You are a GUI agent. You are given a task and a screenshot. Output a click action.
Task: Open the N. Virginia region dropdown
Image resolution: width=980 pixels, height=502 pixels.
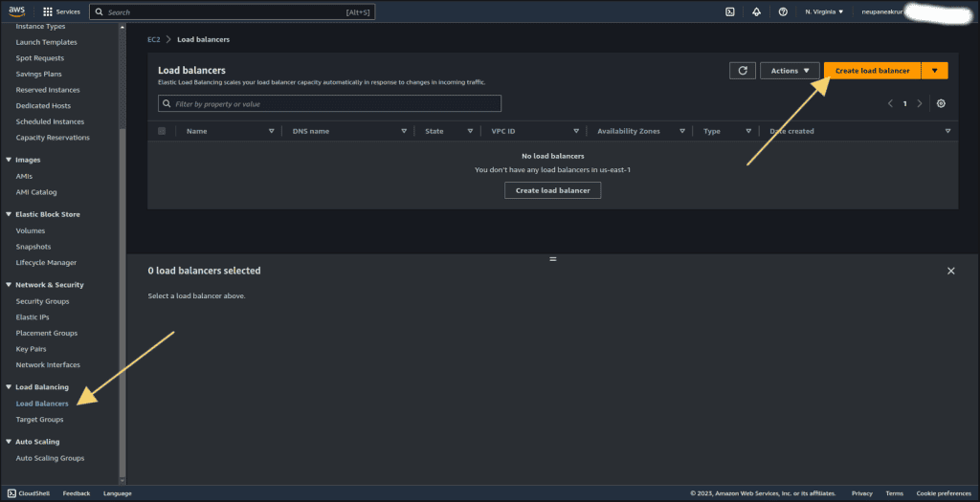tap(824, 11)
